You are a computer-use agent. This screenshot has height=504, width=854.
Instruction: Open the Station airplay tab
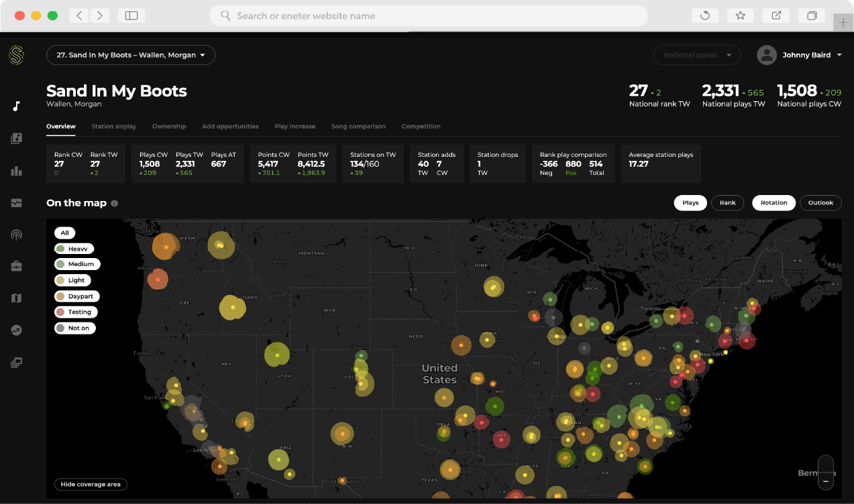click(114, 126)
